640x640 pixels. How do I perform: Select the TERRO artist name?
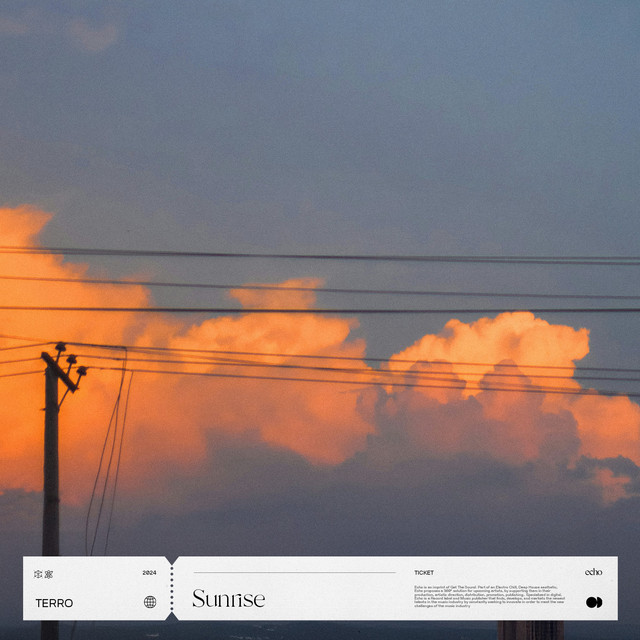(x=54, y=603)
